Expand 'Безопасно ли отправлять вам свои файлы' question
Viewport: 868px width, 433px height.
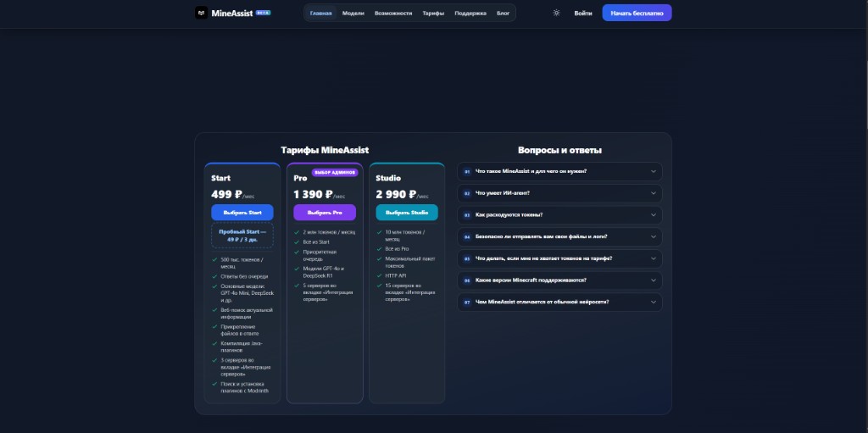pyautogui.click(x=559, y=236)
